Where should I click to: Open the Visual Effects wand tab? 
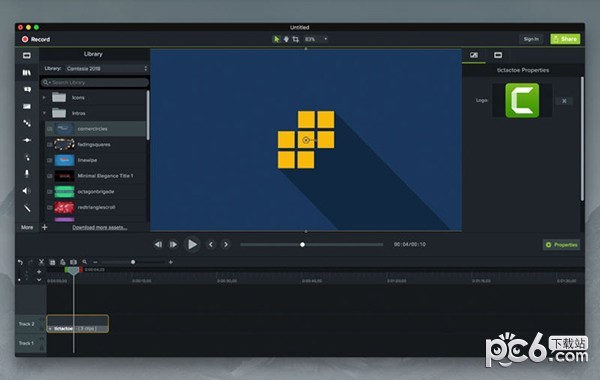coord(27,208)
